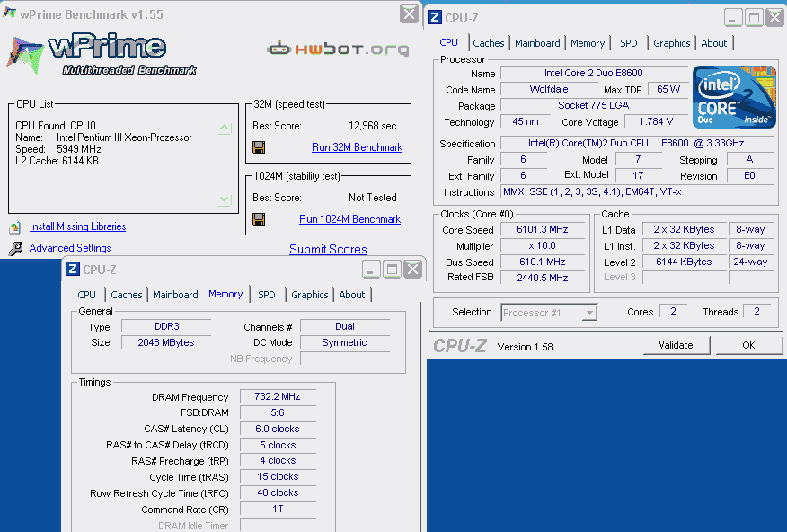Click the OK button in CPU-Z
This screenshot has height=532, width=787.
tap(748, 345)
